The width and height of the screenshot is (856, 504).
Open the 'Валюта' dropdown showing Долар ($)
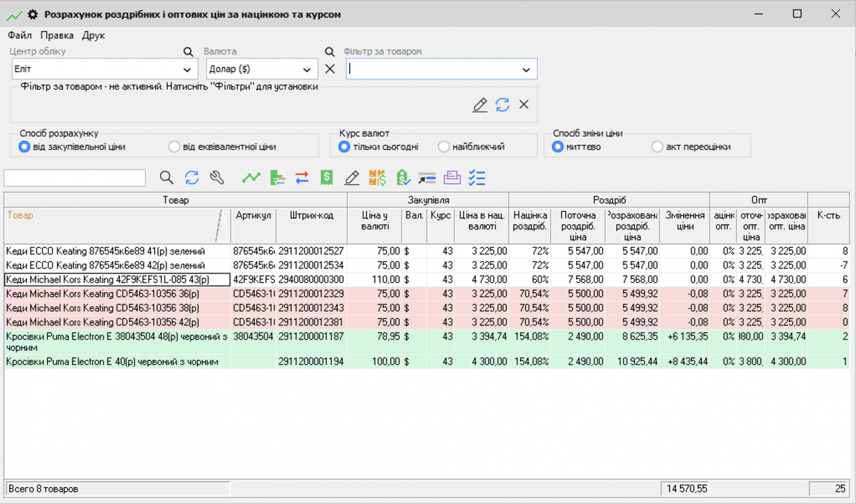pyautogui.click(x=307, y=70)
